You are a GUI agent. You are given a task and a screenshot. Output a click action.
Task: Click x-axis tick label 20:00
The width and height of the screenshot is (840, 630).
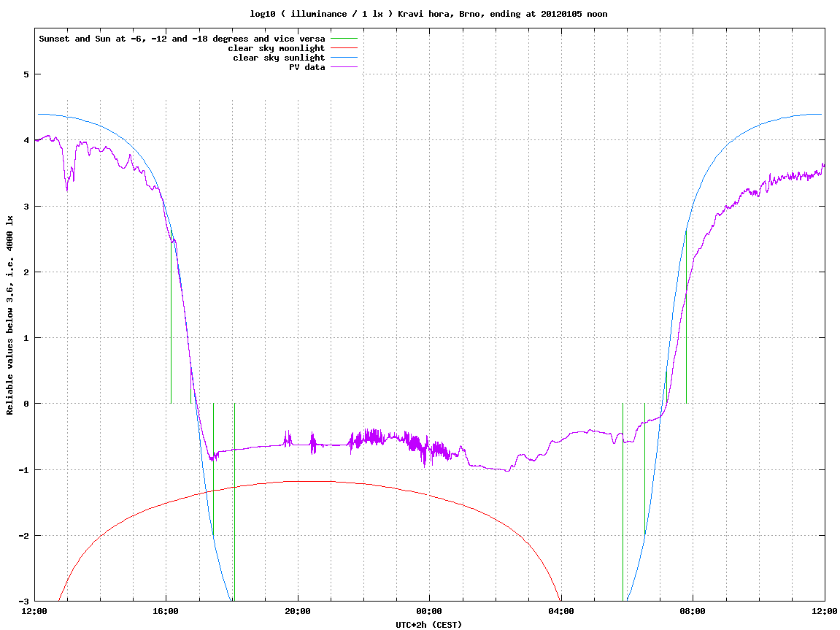pos(298,611)
